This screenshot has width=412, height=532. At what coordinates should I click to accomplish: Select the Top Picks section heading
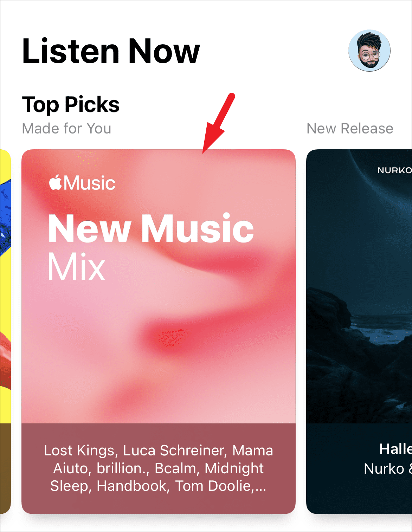(71, 105)
